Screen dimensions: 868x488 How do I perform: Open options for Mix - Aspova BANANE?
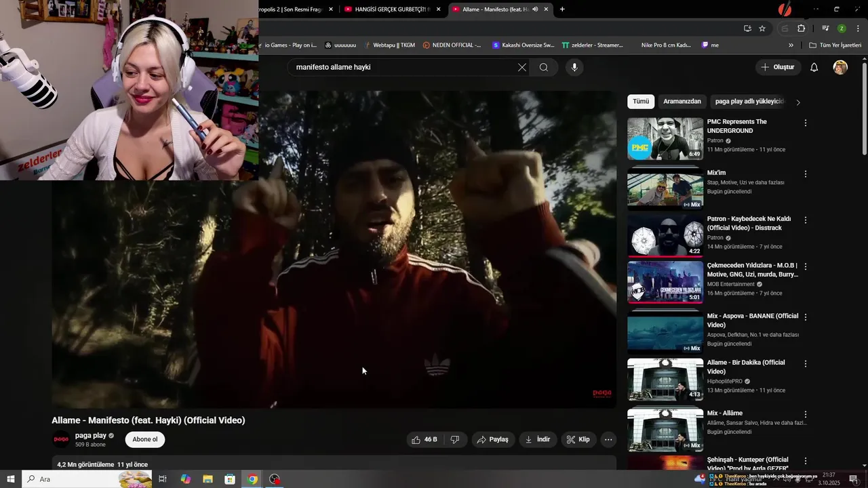click(x=806, y=317)
